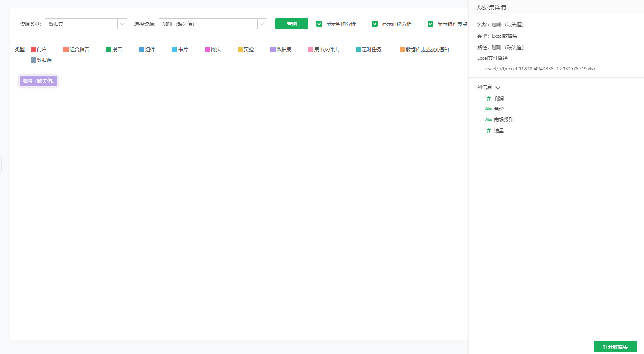Image resolution: width=644 pixels, height=354 pixels.
Task: Click the 定时任务 teal legend swatch
Action: (x=358, y=49)
